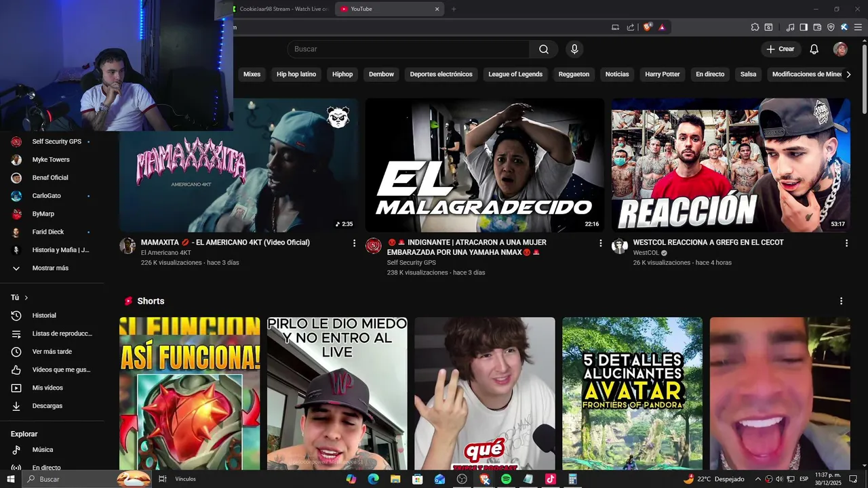
Task: Click the Crear button
Action: point(780,49)
